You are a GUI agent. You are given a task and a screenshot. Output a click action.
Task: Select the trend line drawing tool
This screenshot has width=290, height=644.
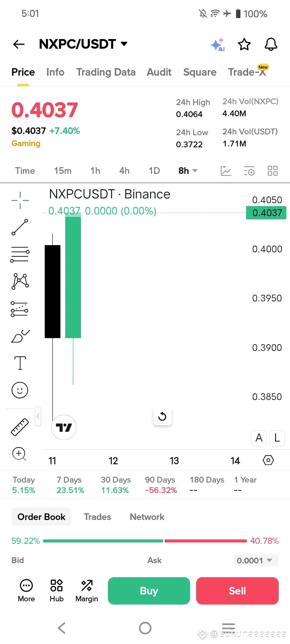(x=20, y=227)
